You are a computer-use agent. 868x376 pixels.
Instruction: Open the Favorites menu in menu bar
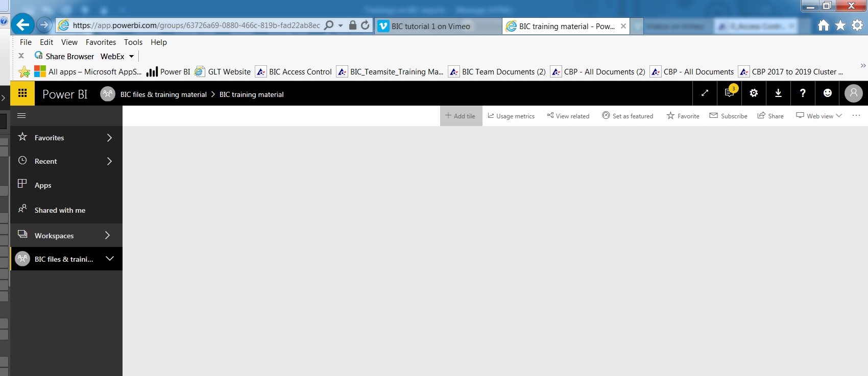tap(101, 42)
